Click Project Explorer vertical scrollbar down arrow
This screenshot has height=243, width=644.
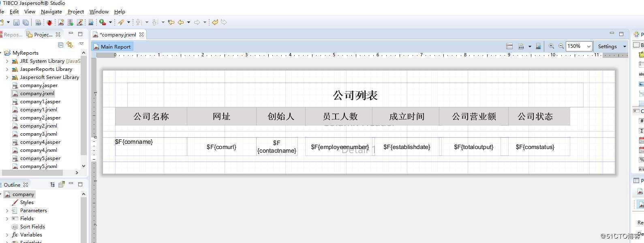tap(83, 166)
